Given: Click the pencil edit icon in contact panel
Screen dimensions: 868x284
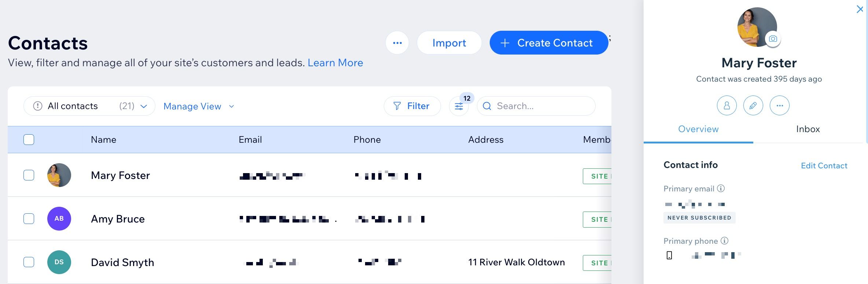Looking at the screenshot, I should [x=753, y=106].
